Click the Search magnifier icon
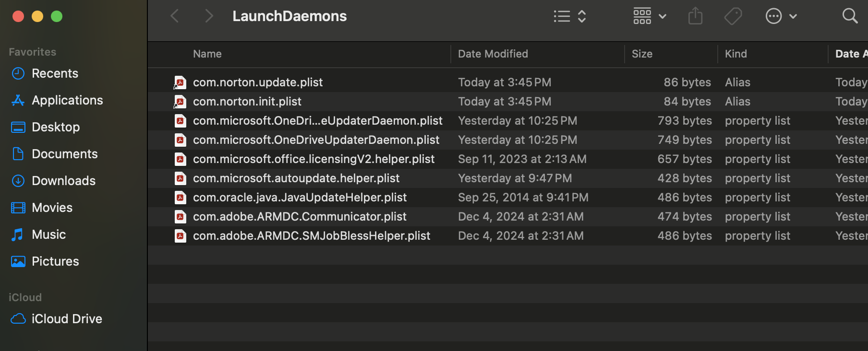 [850, 16]
